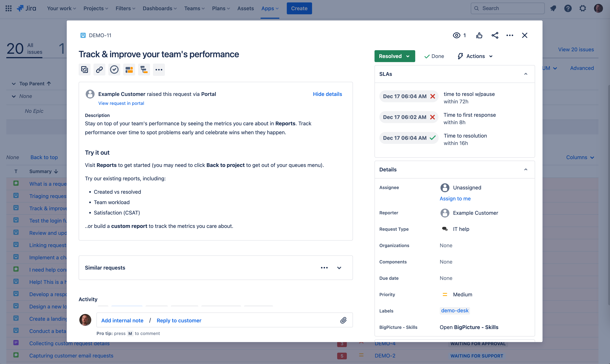This screenshot has width=610, height=364.
Task: Click the DEMO-11 issue key
Action: coord(100,35)
